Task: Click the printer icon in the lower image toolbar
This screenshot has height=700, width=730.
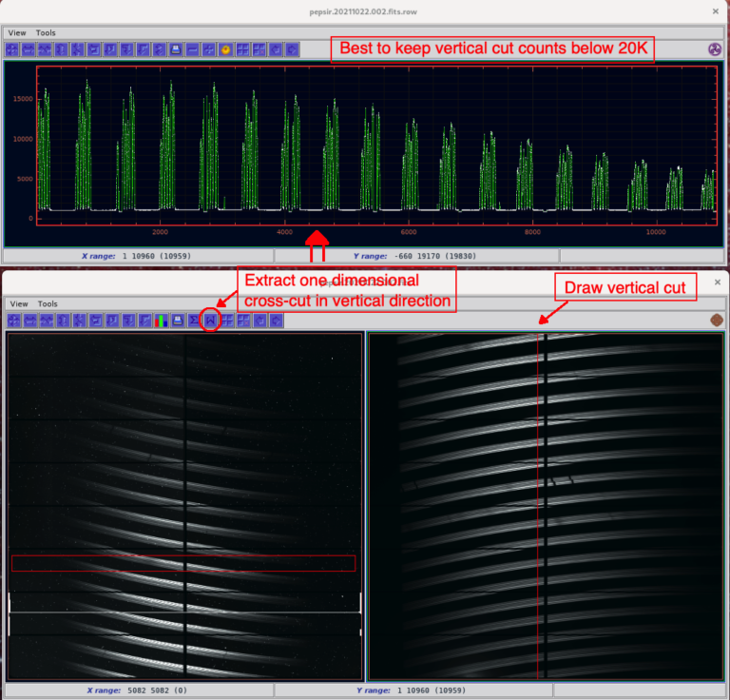Action: [178, 321]
